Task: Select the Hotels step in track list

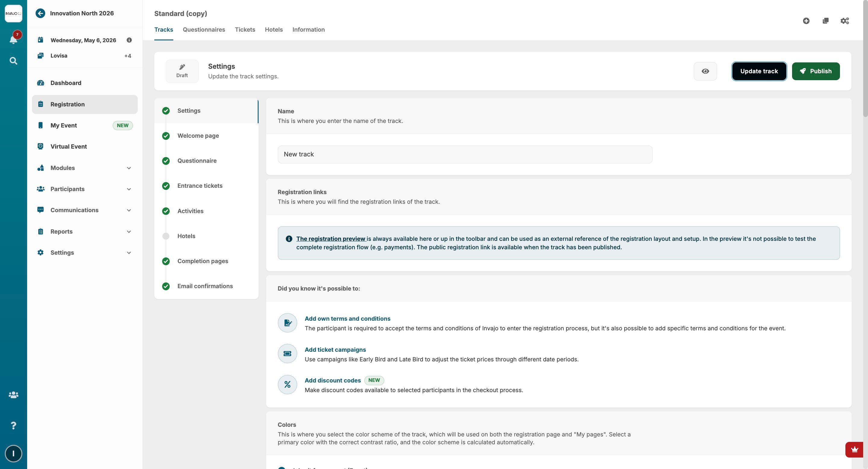Action: (x=186, y=236)
